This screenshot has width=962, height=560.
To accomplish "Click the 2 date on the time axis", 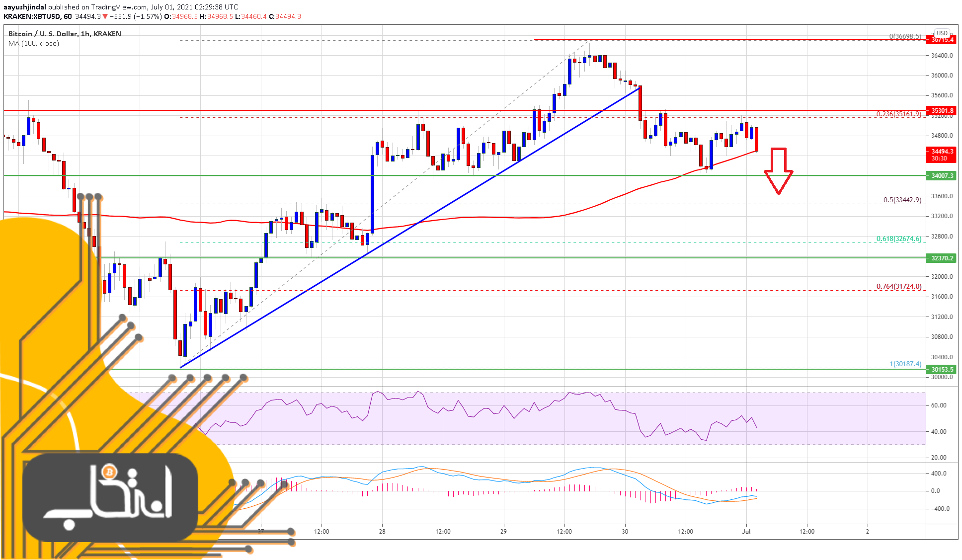I will (868, 532).
